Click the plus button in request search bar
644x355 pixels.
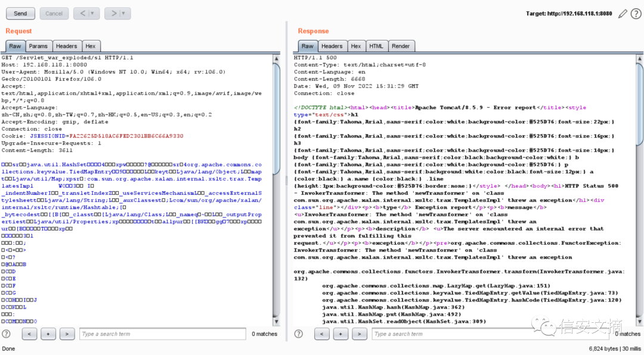pos(48,334)
